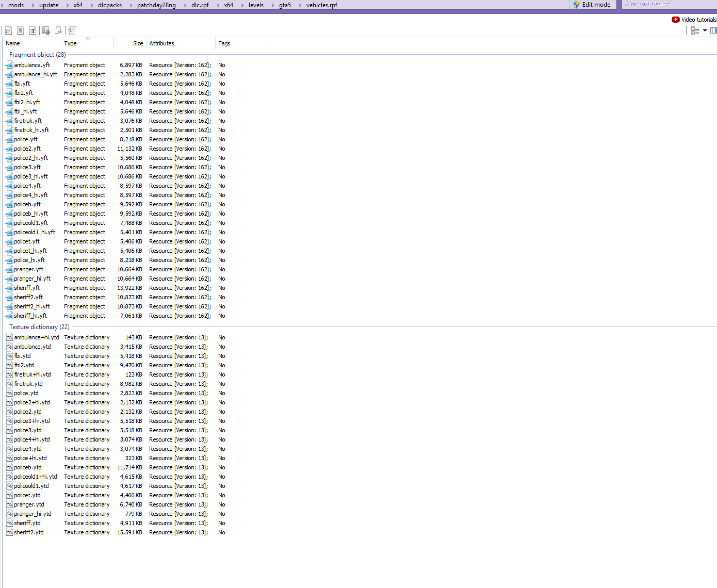Click the script scroll toolbar icon
Viewport: 717px width, 588px height.
tap(72, 31)
